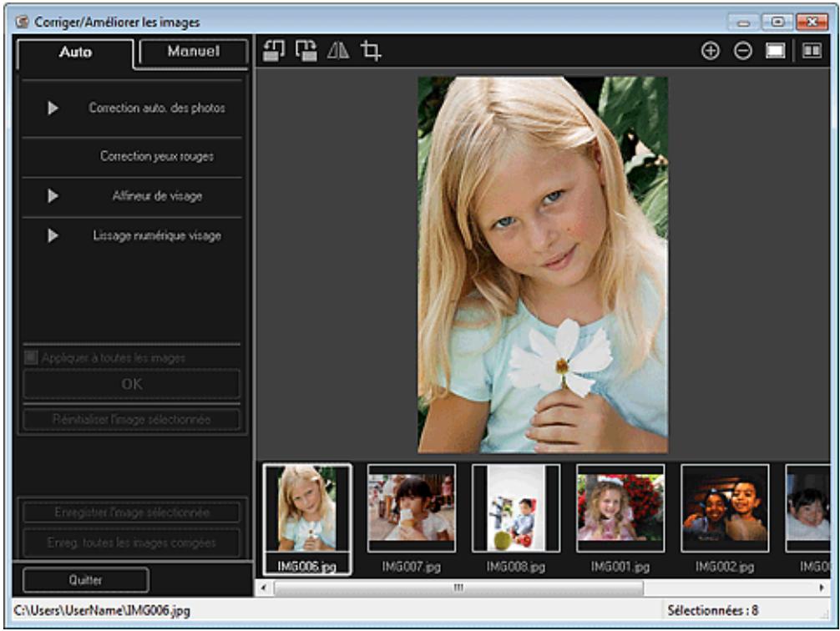Enable Appliquer à toutes les images
The width and height of the screenshot is (840, 631).
pyautogui.click(x=29, y=356)
